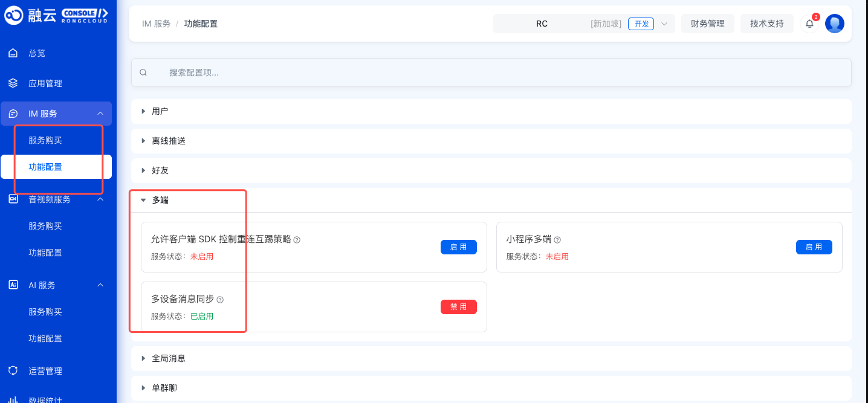
Task: Click the 应用管理 layers icon
Action: coord(13,83)
